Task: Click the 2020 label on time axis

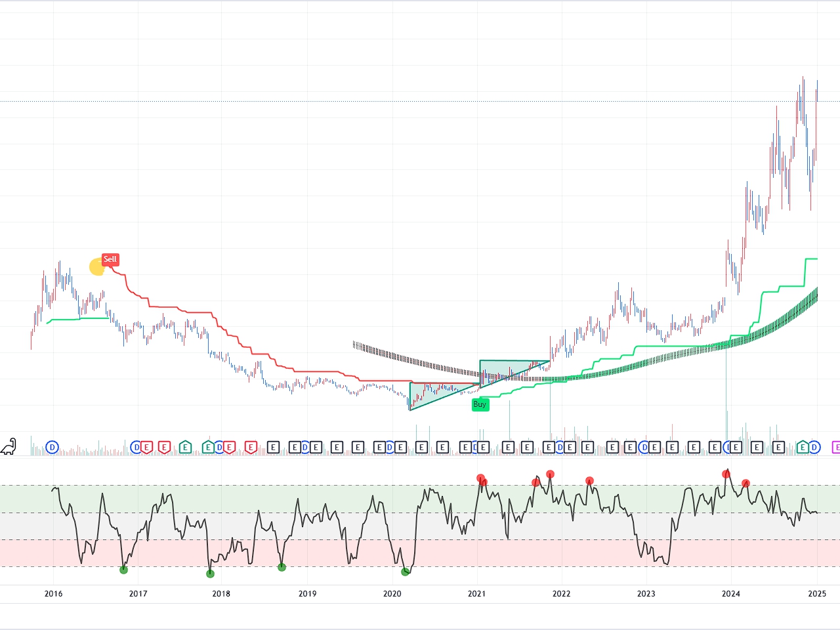Action: coord(392,594)
